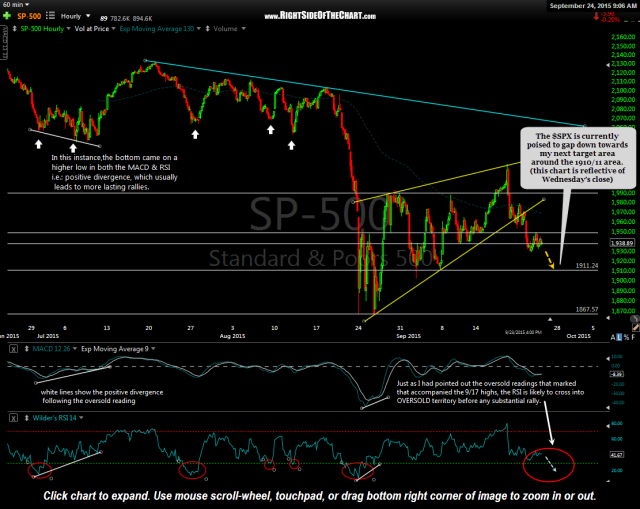Viewport: 640px width, 509px height.
Task: Click the 'white lines show' MACD annotation
Action: [x=102, y=396]
